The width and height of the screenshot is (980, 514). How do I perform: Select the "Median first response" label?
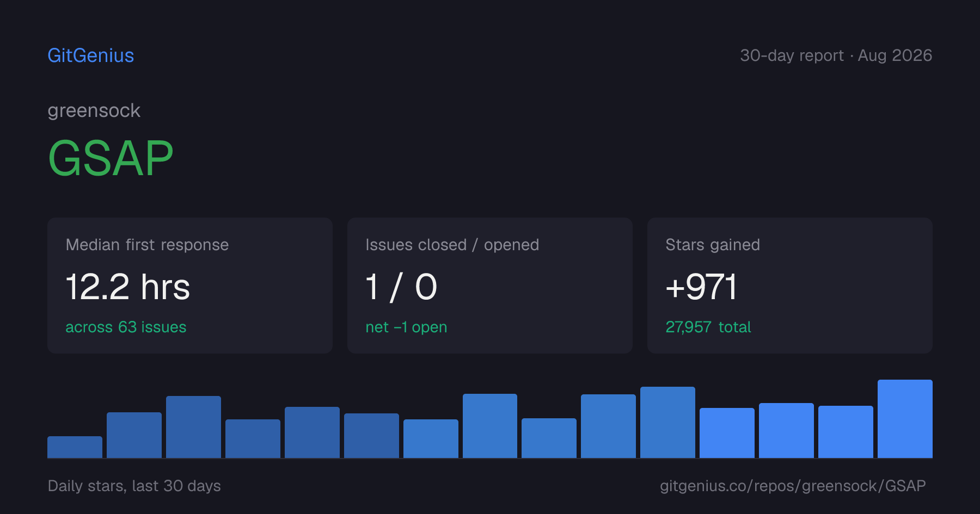[x=147, y=245]
